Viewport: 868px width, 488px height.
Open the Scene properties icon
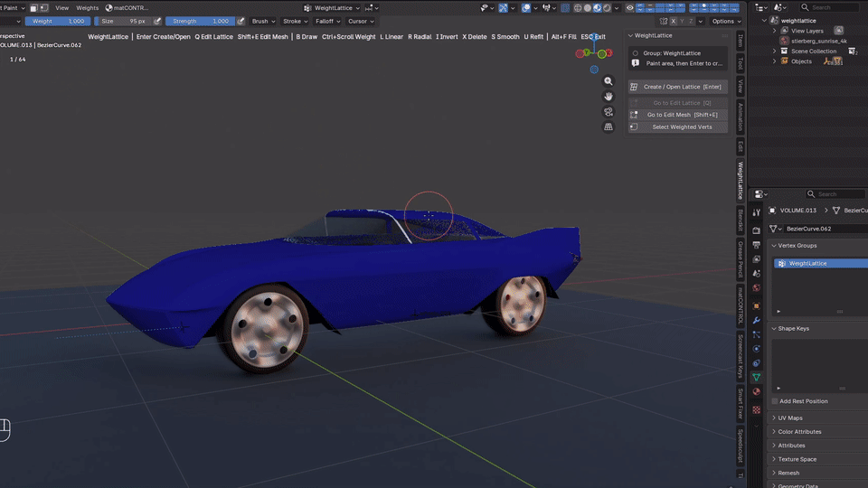756,273
